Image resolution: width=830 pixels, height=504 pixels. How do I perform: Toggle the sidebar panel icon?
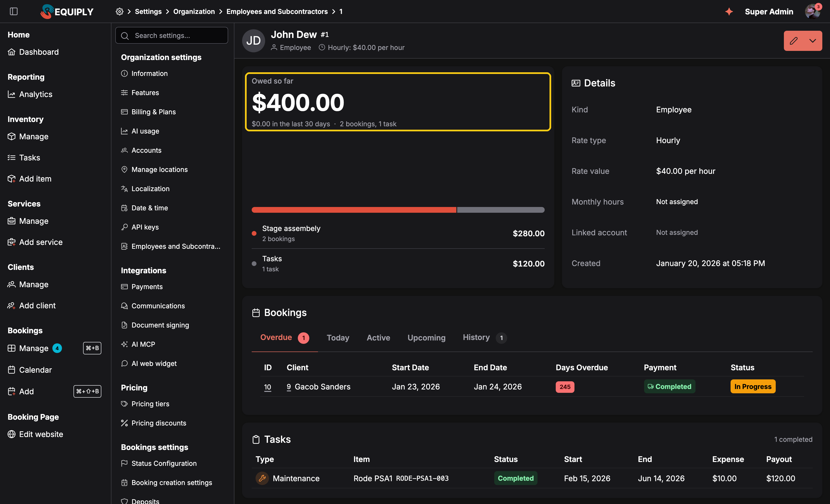(x=14, y=12)
